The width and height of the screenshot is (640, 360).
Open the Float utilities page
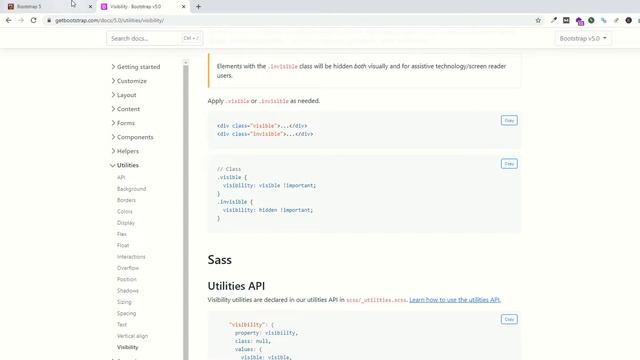tap(123, 245)
